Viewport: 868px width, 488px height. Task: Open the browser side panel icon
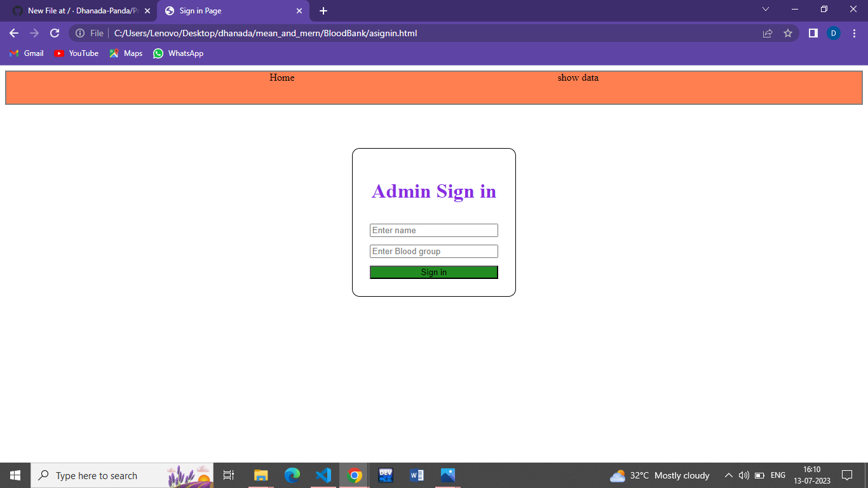pos(813,33)
